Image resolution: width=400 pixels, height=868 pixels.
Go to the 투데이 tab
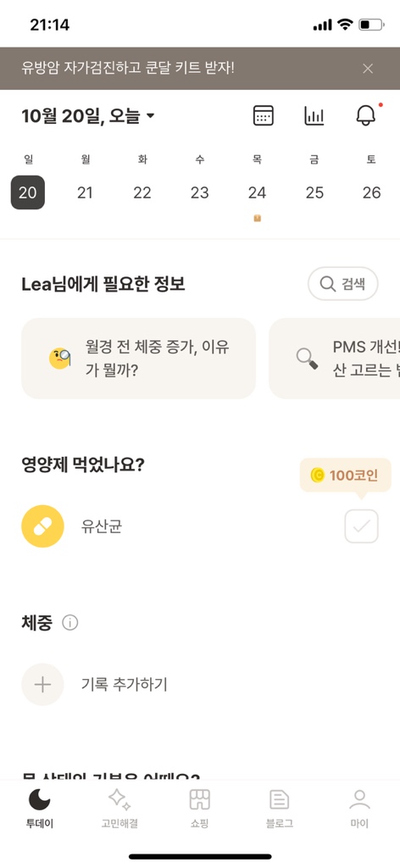(x=39, y=808)
